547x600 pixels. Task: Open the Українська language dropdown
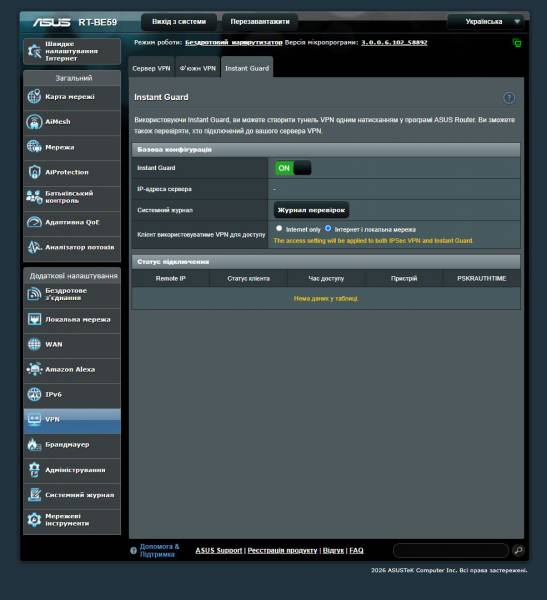[488, 22]
